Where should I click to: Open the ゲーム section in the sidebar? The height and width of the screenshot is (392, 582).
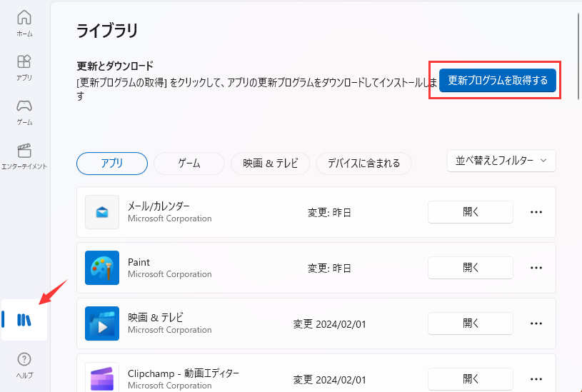[24, 112]
